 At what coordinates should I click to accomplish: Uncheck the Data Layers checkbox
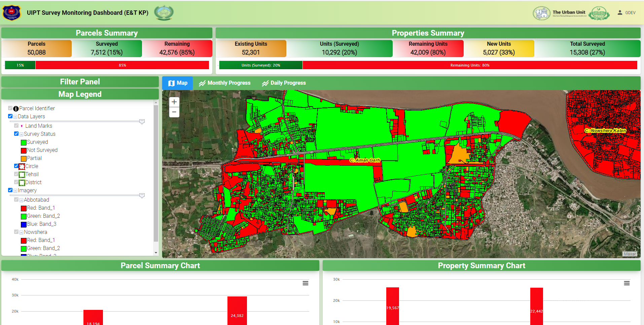(10, 116)
